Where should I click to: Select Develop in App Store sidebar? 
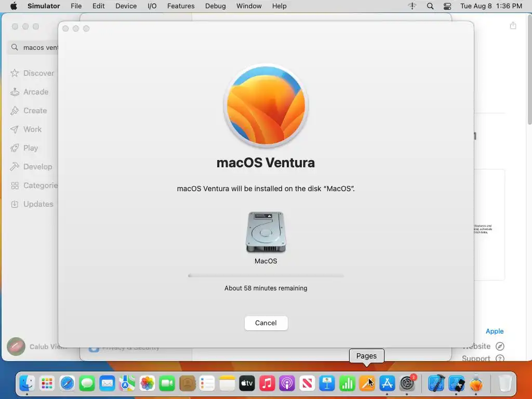tap(31, 167)
